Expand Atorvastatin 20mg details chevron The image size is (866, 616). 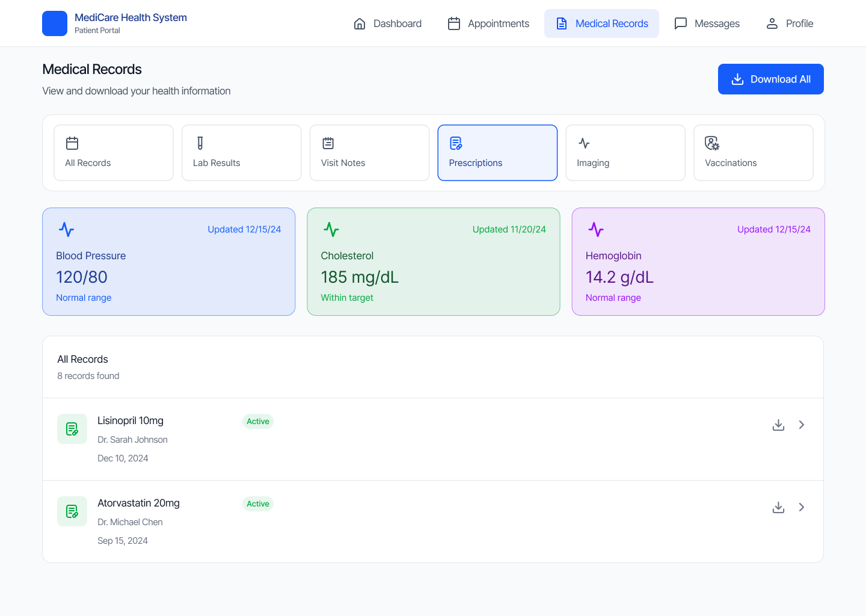coord(802,507)
